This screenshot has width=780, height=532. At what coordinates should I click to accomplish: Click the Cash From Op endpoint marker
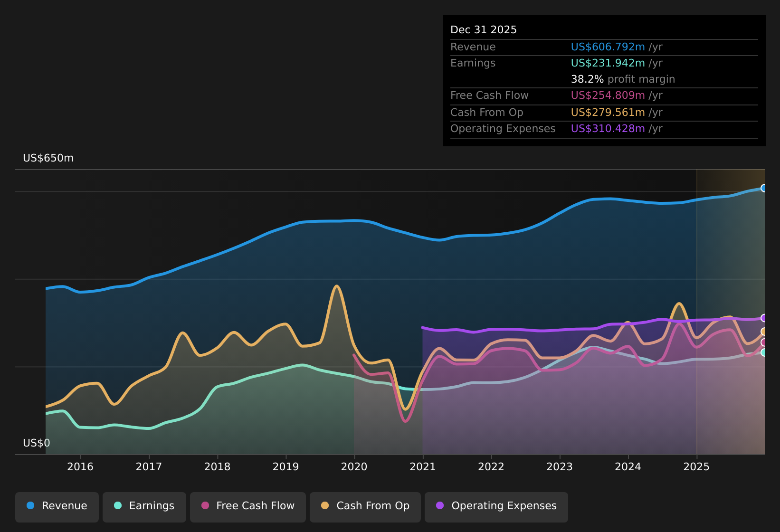[x=763, y=332]
